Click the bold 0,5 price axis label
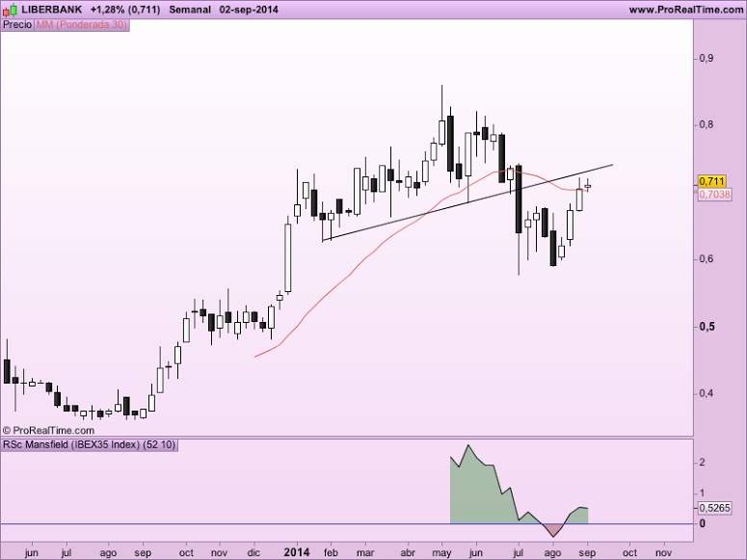The image size is (747, 560). pyautogui.click(x=707, y=327)
